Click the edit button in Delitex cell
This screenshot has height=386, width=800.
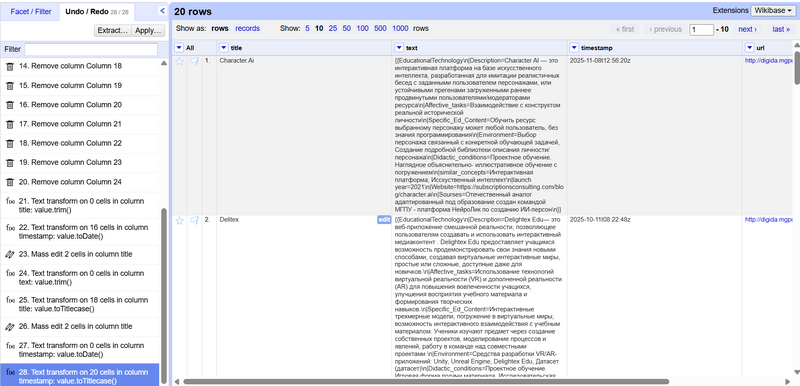point(384,220)
